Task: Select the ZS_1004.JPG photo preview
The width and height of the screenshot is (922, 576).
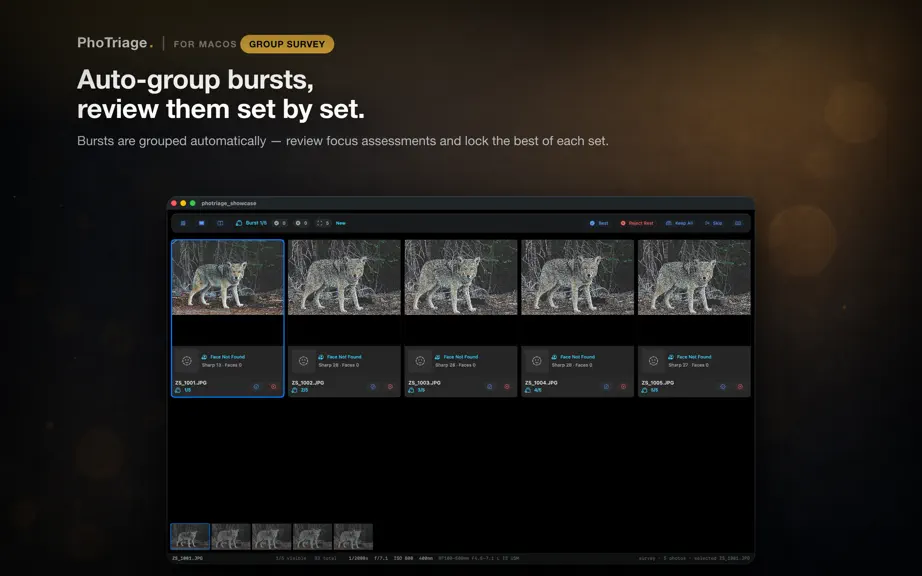Action: (577, 277)
